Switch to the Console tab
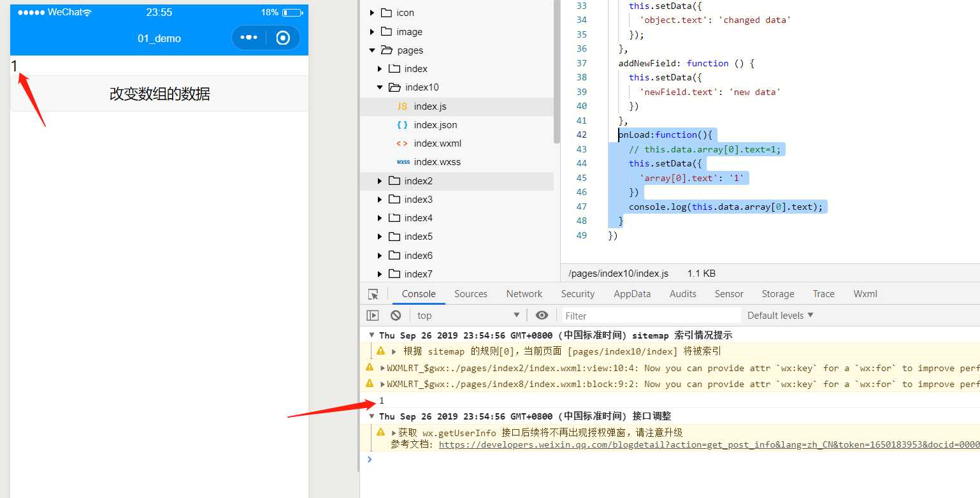This screenshot has height=498, width=980. tap(419, 294)
